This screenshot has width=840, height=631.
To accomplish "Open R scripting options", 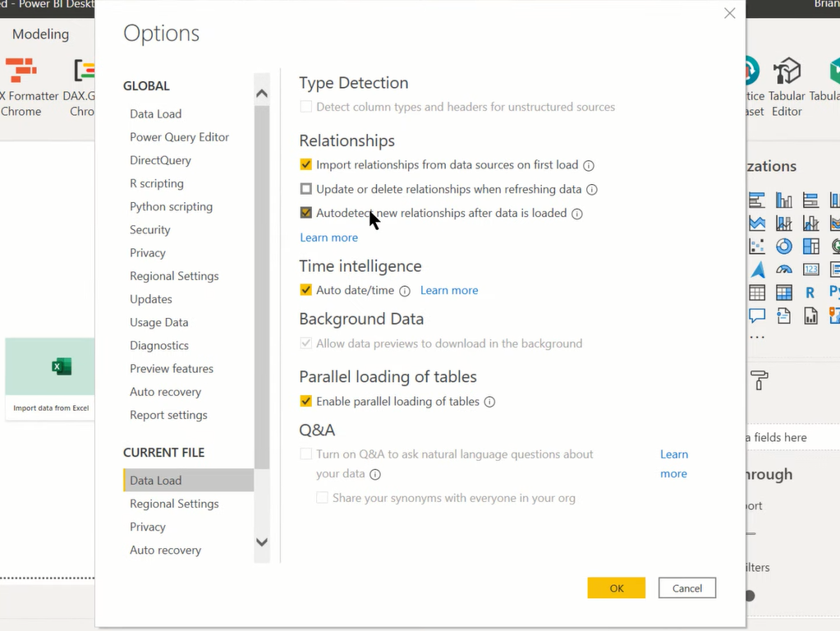I will click(x=157, y=183).
